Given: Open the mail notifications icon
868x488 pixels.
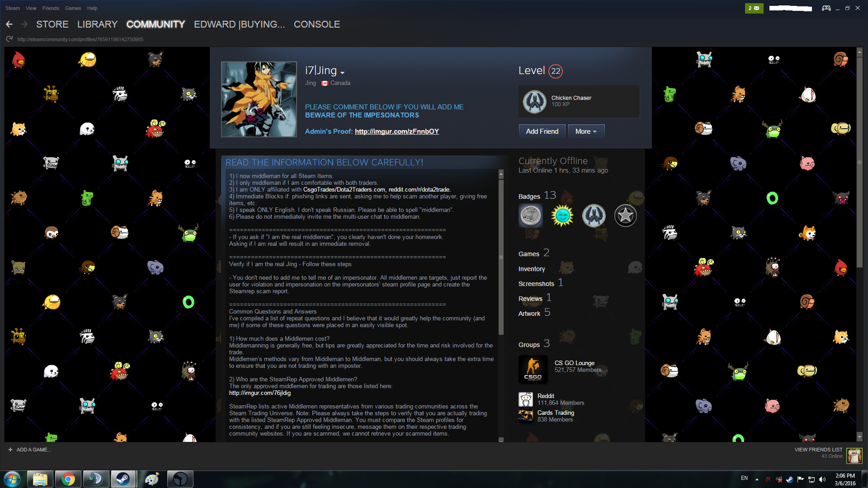Looking at the screenshot, I should click(x=754, y=8).
